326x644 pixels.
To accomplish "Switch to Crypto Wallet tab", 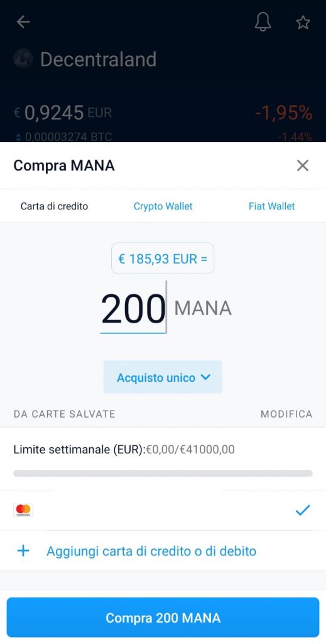I will pos(163,206).
